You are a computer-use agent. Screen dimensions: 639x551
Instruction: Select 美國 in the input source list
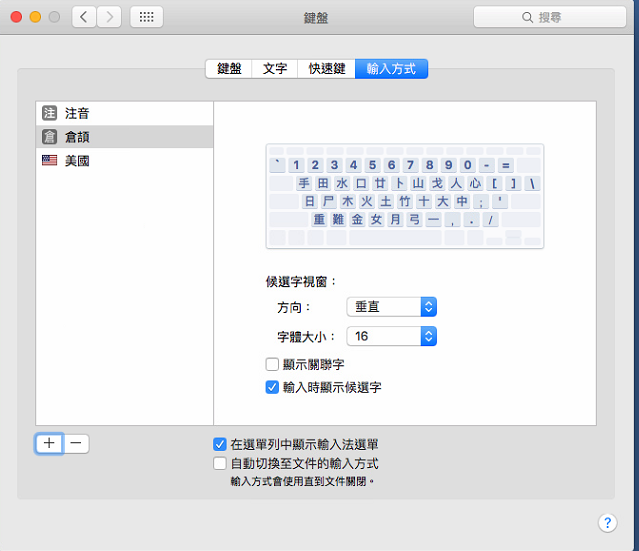pos(124,160)
